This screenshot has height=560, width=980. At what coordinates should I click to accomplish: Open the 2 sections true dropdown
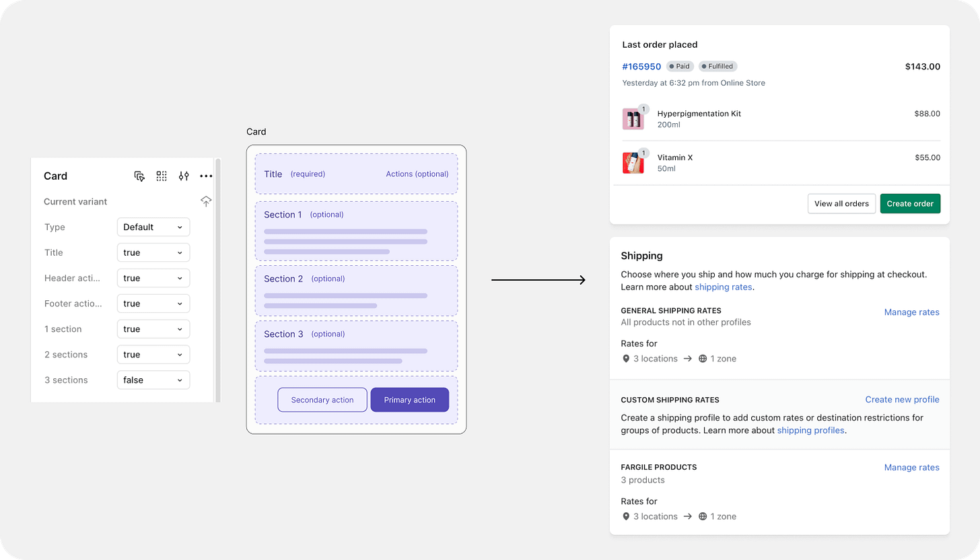click(153, 355)
